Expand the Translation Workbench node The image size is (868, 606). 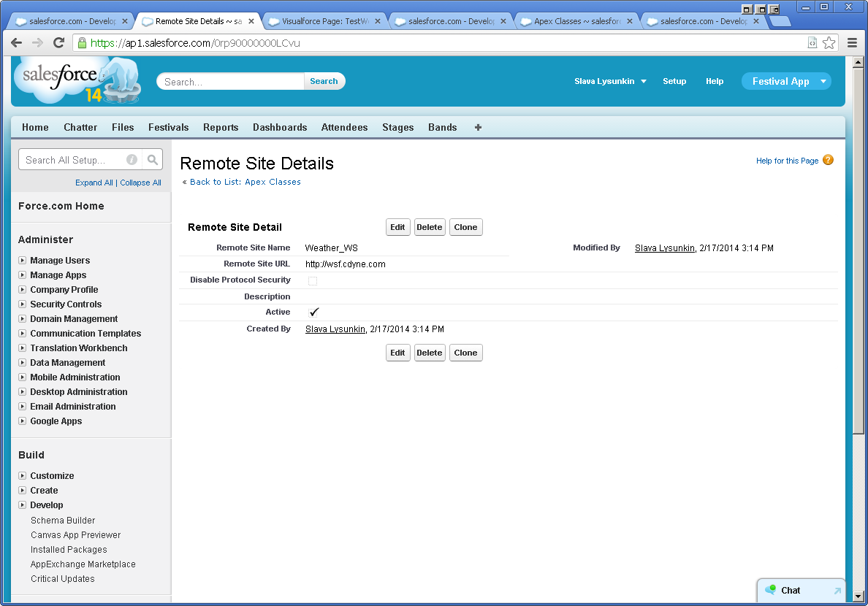pos(22,348)
